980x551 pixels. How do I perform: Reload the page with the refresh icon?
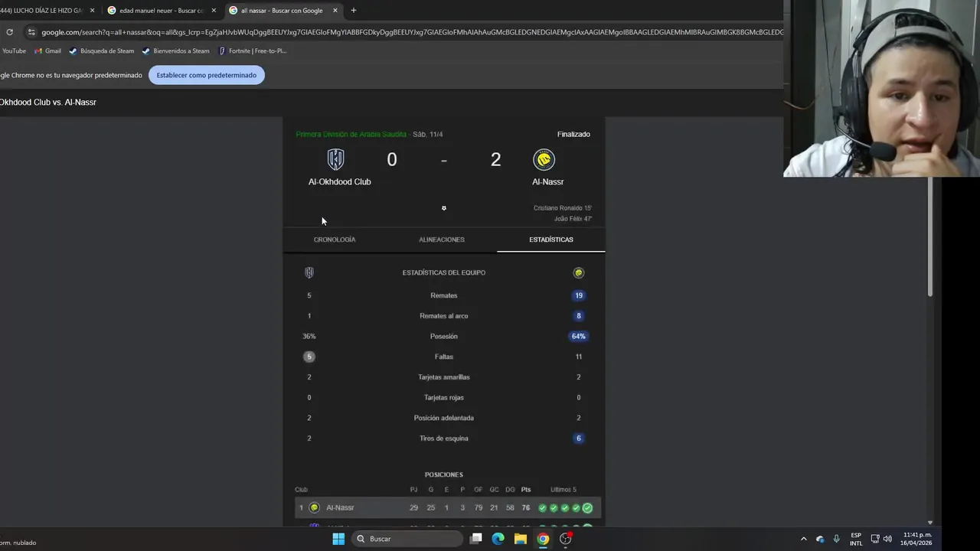[9, 32]
